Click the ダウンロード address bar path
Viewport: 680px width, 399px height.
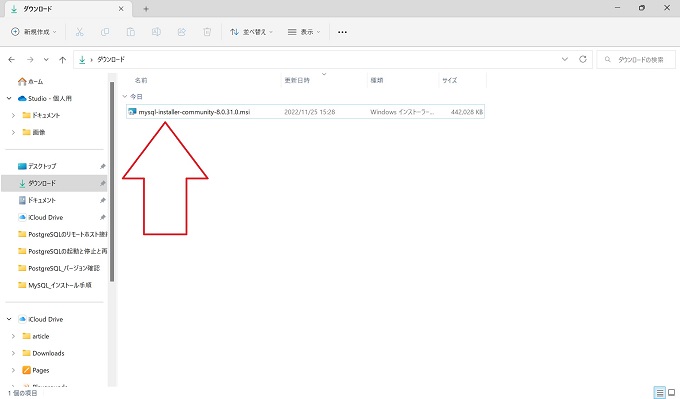[x=111, y=59]
